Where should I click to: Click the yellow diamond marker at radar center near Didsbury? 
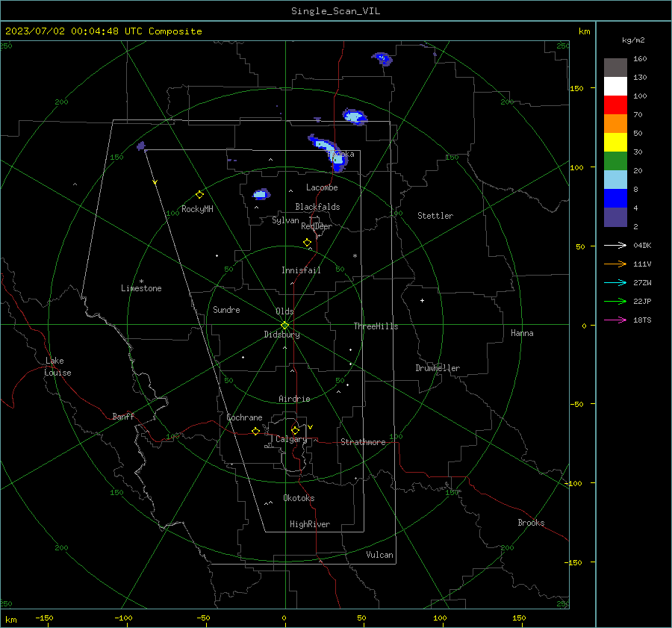pos(285,325)
